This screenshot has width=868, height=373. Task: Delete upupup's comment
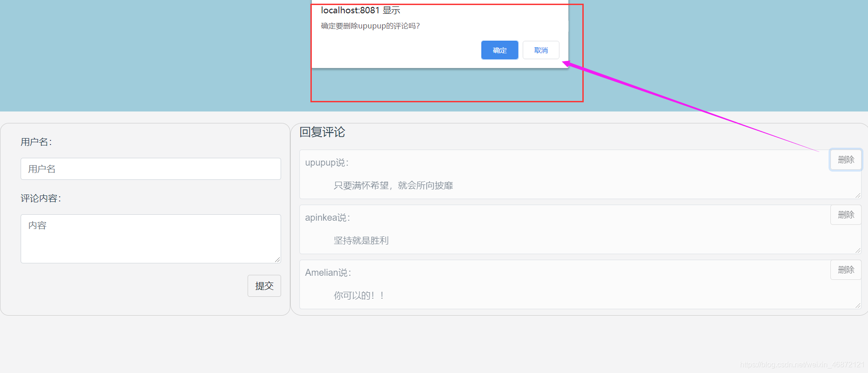click(x=846, y=160)
